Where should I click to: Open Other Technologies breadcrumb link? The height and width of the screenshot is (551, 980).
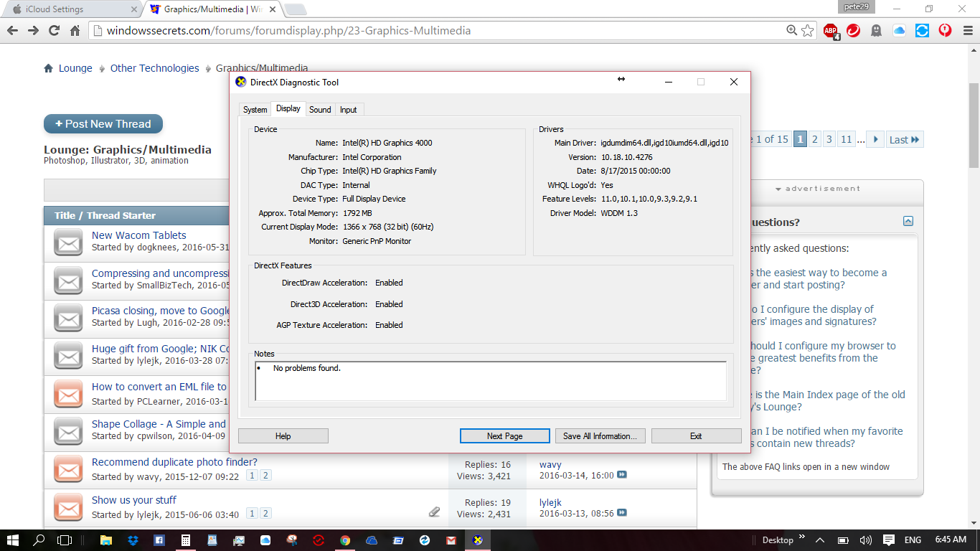[155, 69]
